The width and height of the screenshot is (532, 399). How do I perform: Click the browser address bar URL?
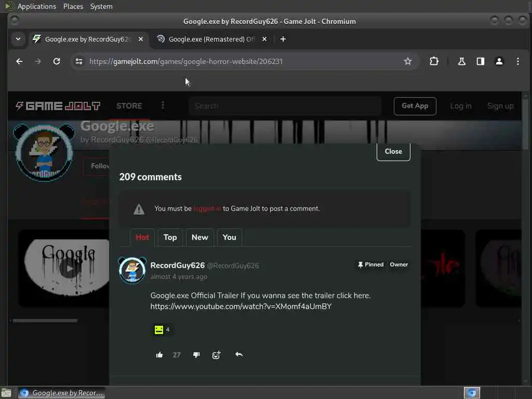[x=185, y=61]
